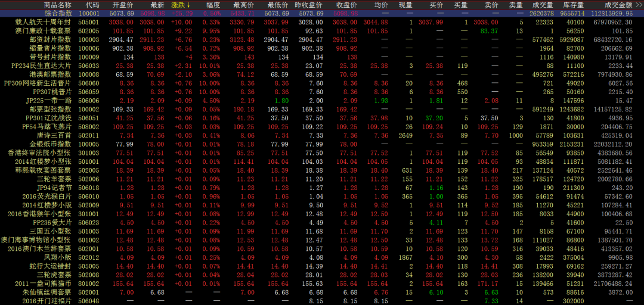Open the 带号封片指数 row
Viewport: 644px width, 305px height.
tap(322, 57)
